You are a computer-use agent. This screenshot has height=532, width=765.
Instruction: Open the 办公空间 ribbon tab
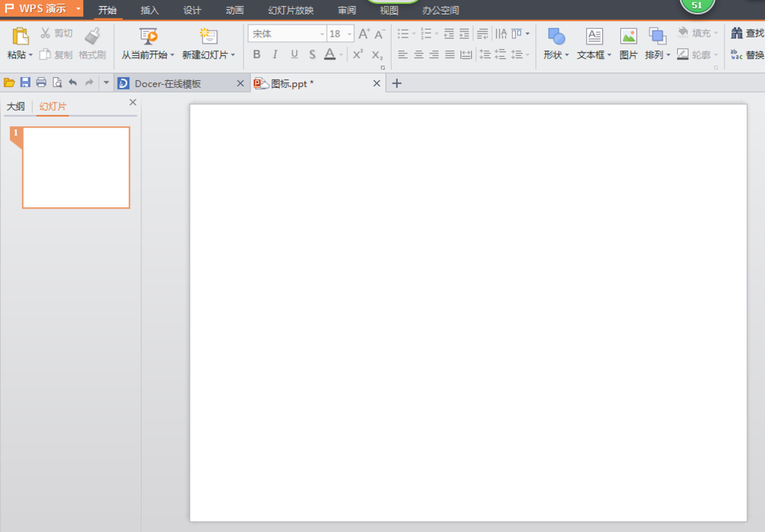(441, 10)
